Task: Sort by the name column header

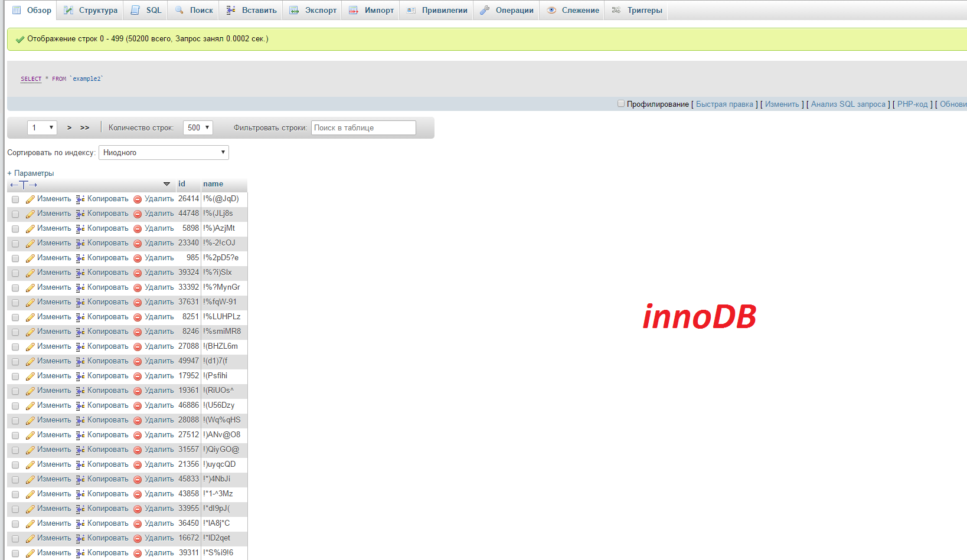Action: (x=213, y=184)
